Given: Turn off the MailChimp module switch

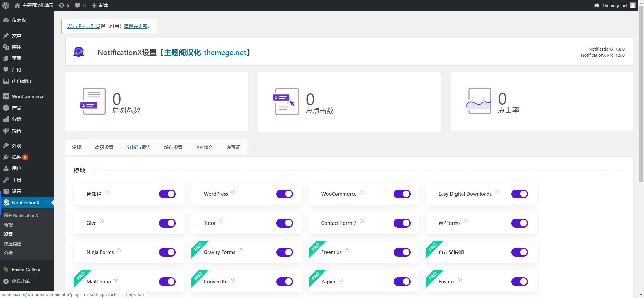Looking at the screenshot, I should point(167,282).
